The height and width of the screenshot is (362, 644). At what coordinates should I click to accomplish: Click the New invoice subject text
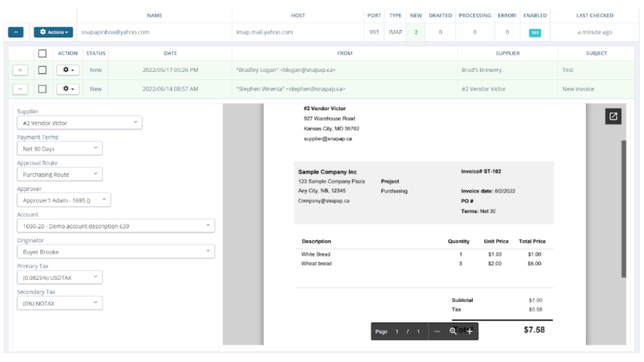pyautogui.click(x=578, y=89)
